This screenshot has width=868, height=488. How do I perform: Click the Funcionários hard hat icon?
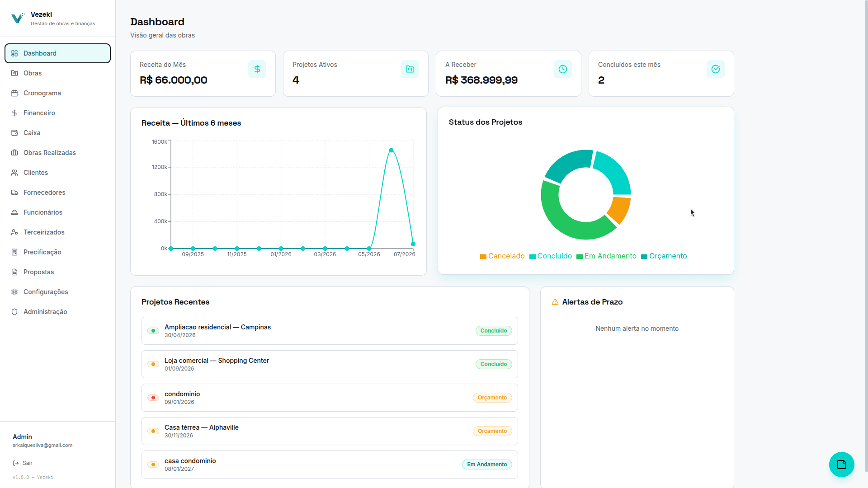[x=14, y=212]
